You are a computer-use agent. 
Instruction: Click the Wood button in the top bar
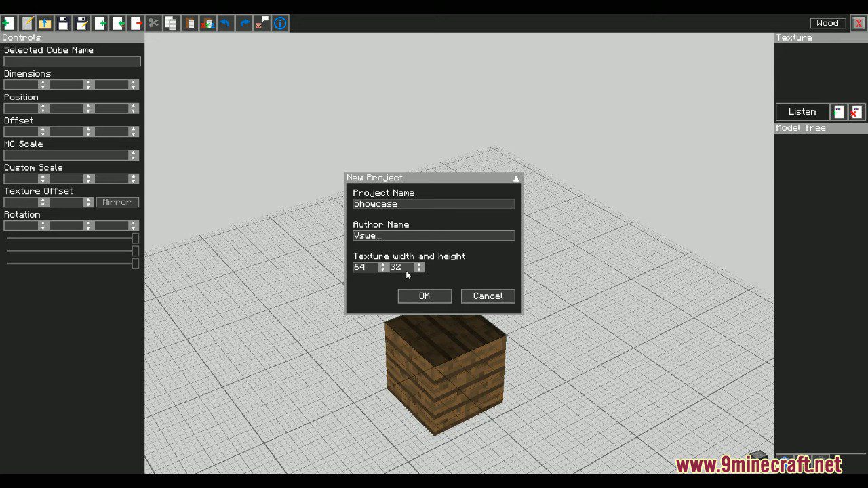click(x=828, y=23)
